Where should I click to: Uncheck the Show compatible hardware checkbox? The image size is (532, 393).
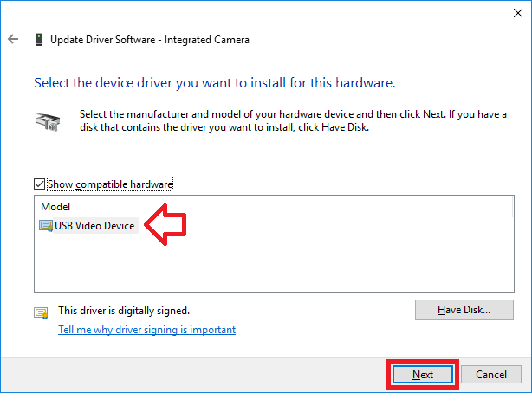[39, 184]
